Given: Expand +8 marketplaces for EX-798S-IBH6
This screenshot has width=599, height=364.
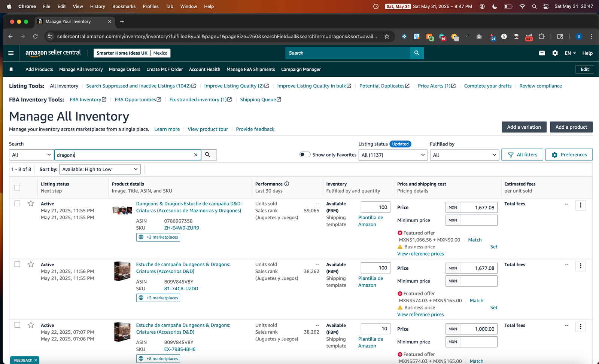Looking at the screenshot, I should point(158,359).
